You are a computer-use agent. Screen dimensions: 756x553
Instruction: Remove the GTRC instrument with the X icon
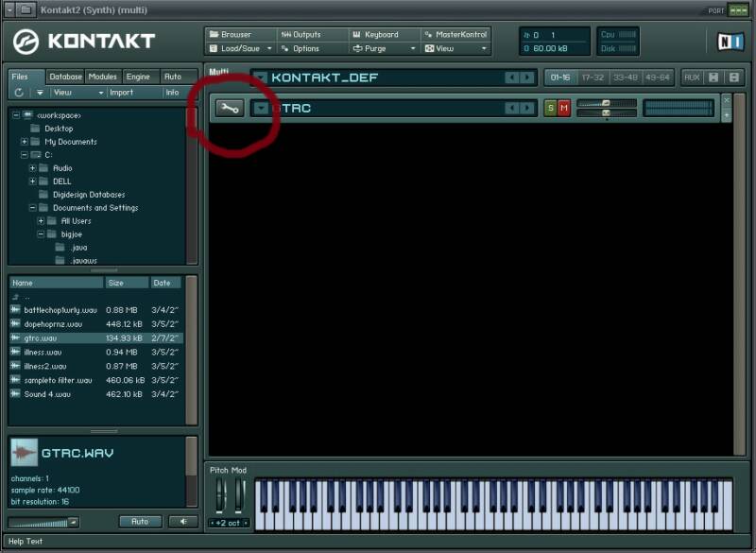[x=727, y=100]
